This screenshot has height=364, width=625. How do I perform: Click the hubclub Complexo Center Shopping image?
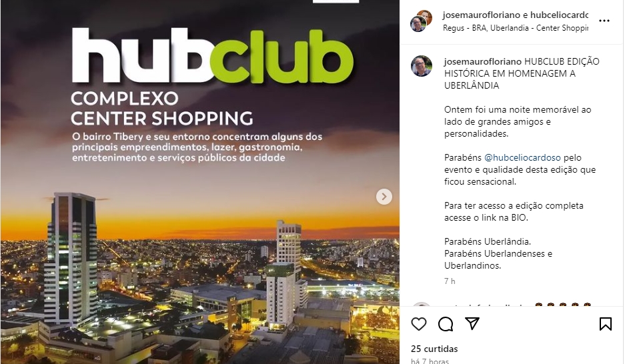200,182
